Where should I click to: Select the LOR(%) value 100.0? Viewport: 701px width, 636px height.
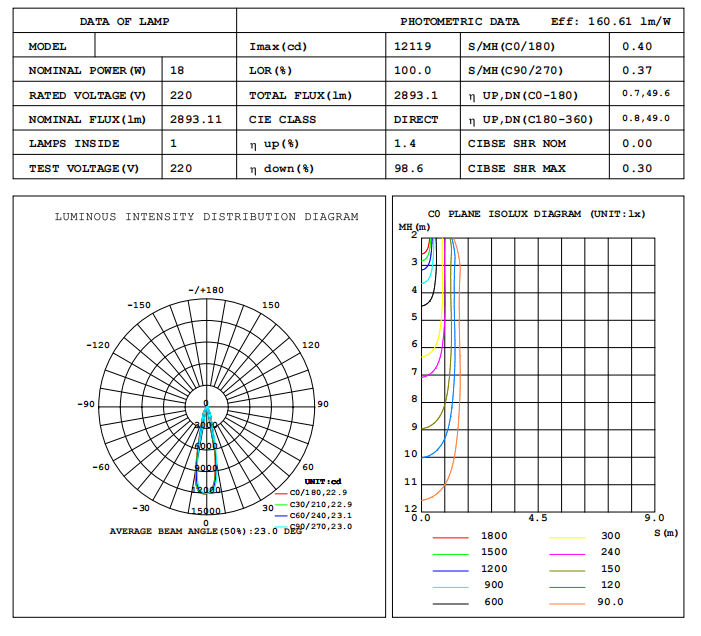click(413, 71)
